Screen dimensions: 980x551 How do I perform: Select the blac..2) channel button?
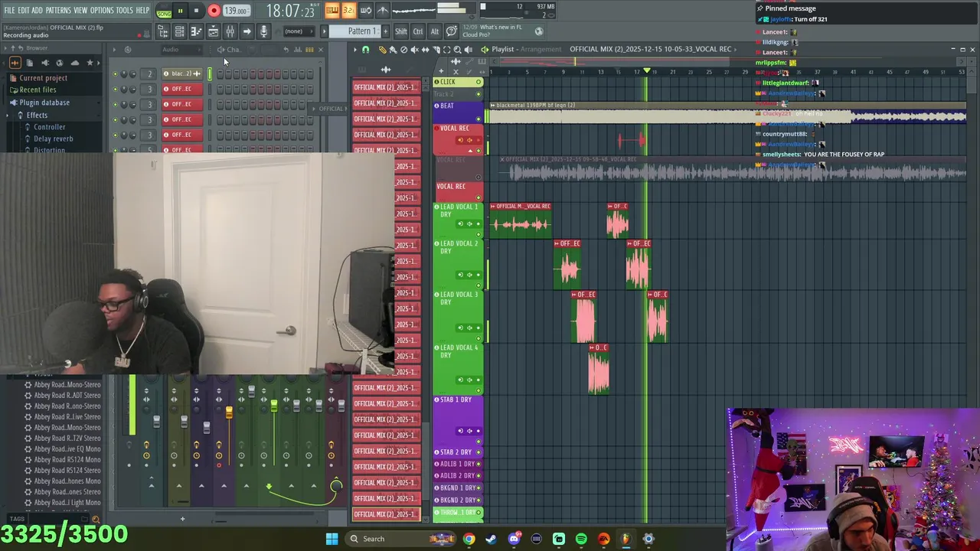coord(181,73)
